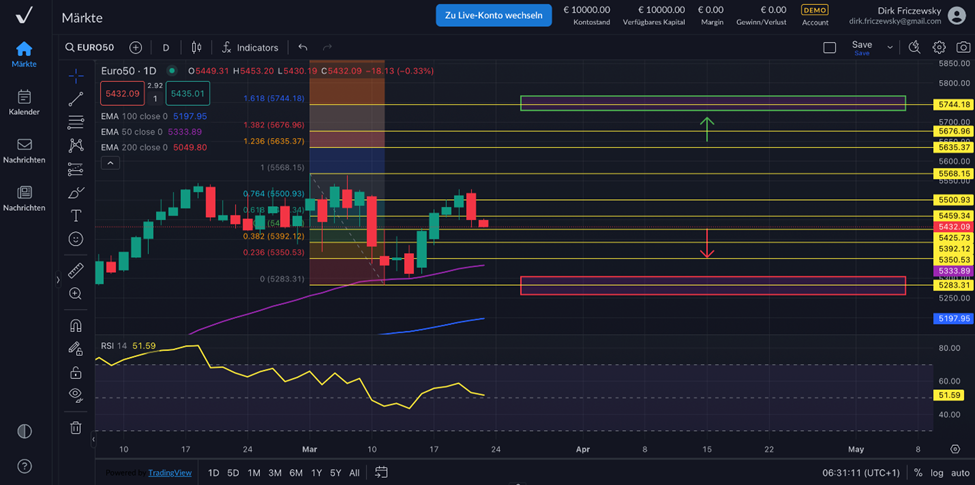Toggle log scale on price axis

tap(936, 473)
